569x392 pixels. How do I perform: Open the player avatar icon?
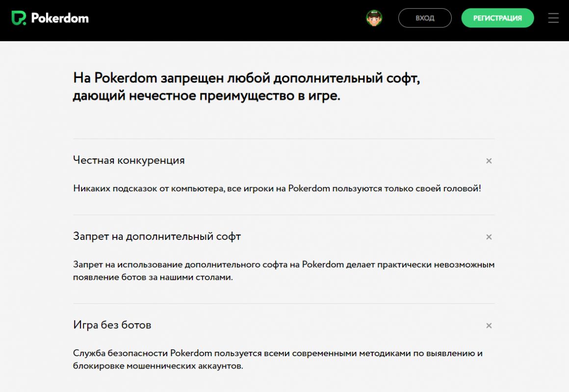click(374, 18)
